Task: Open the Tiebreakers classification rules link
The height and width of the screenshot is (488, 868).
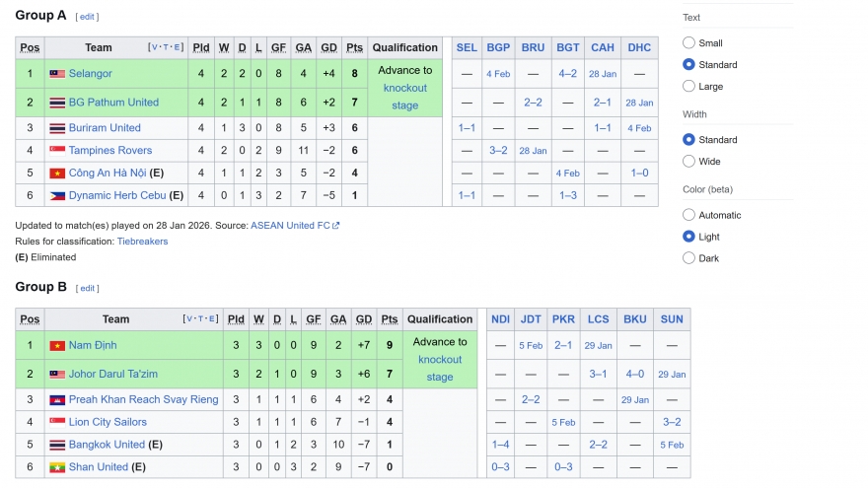Action: click(142, 242)
